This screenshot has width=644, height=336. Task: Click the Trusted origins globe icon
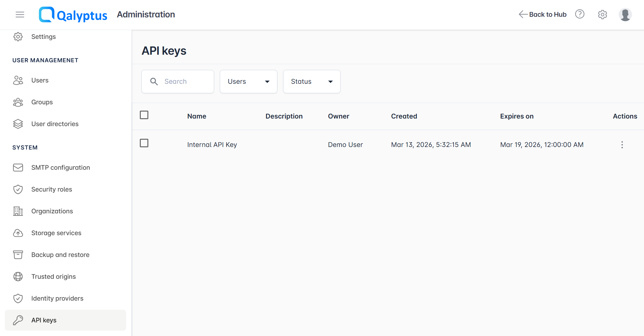click(18, 277)
